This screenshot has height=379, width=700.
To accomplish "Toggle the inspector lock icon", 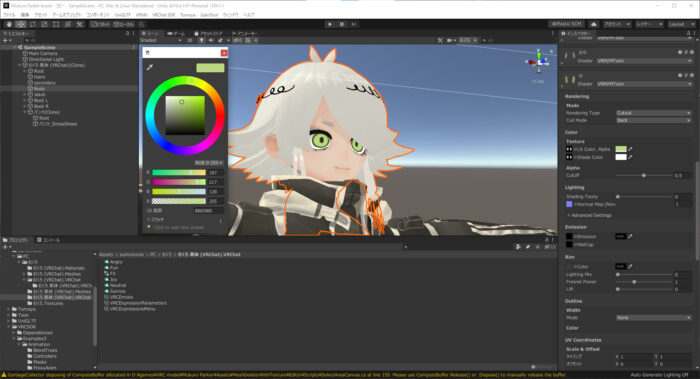I will pos(688,33).
